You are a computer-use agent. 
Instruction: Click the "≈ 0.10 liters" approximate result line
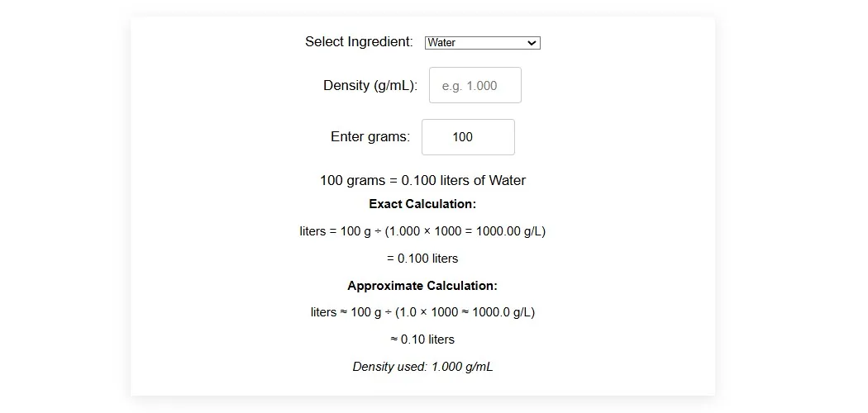(422, 339)
